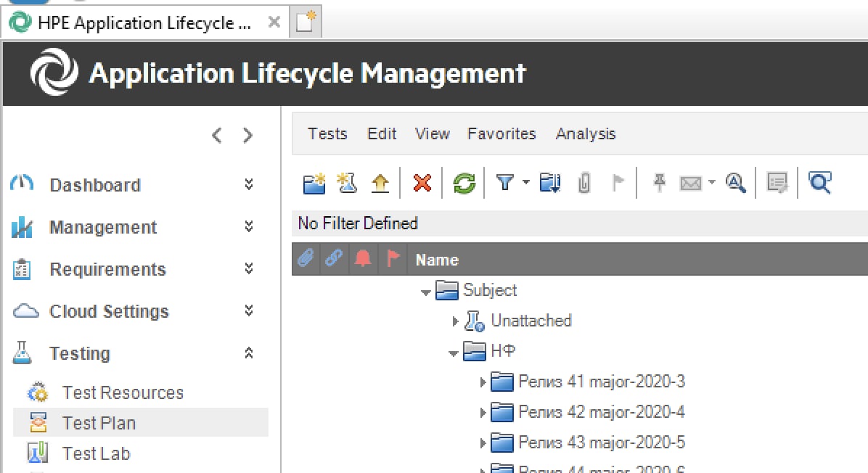
Task: Open Test Resources in the sidebar
Action: [x=123, y=392]
